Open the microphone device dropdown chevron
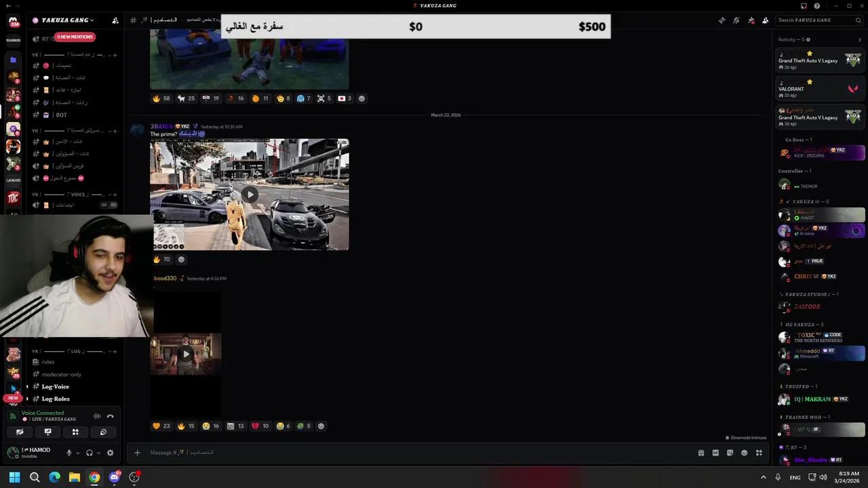The height and width of the screenshot is (488, 868). coord(78,453)
